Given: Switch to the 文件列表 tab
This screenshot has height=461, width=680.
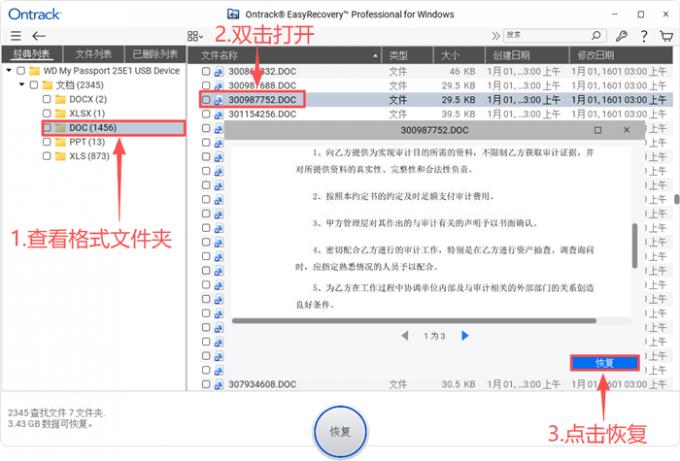Looking at the screenshot, I should [x=94, y=54].
